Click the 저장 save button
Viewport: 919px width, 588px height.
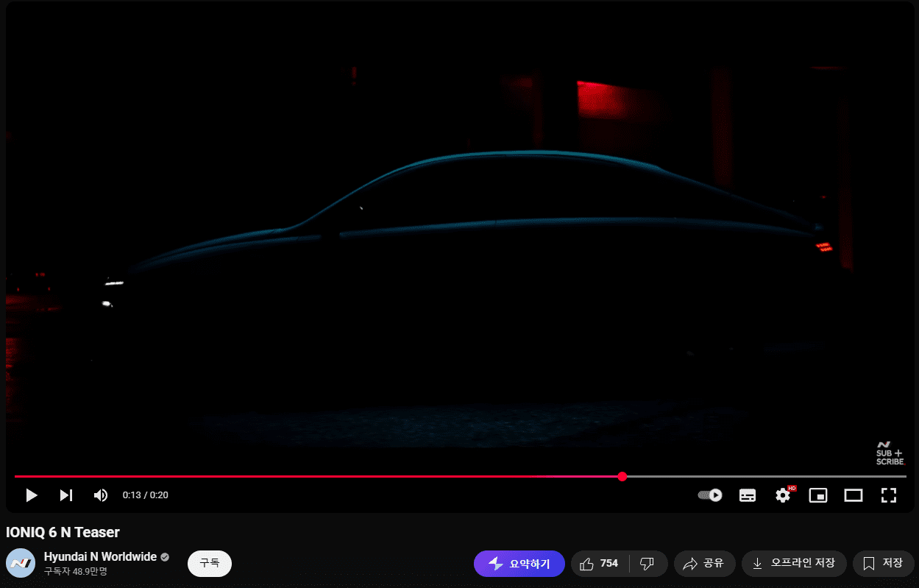pyautogui.click(x=883, y=564)
